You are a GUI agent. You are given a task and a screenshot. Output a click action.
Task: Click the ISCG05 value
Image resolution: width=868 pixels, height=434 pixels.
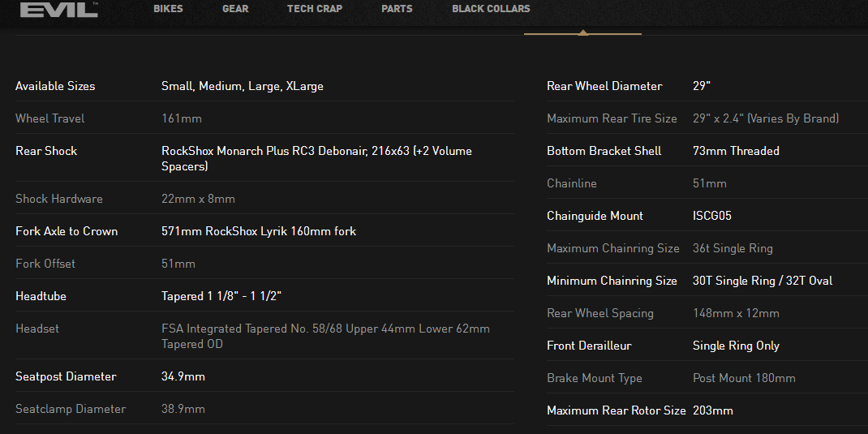tap(712, 216)
